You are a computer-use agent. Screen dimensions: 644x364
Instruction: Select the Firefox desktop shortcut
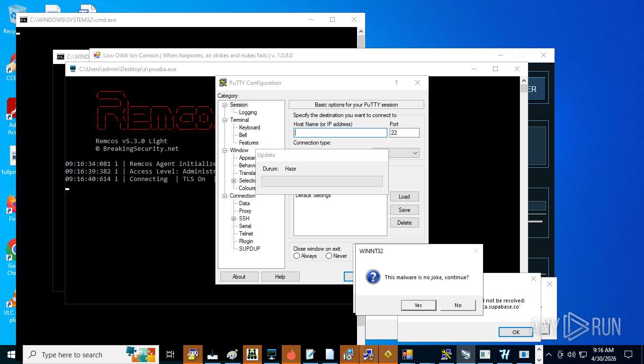coord(11,209)
